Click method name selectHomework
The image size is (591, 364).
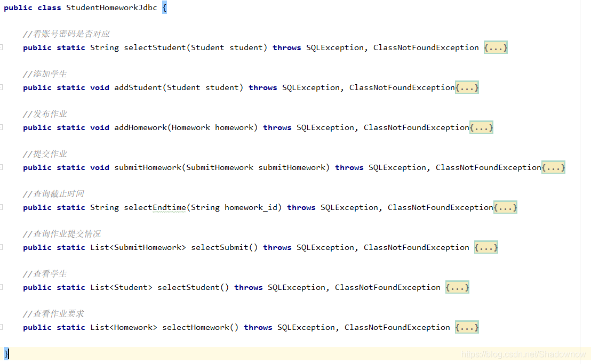[196, 327]
